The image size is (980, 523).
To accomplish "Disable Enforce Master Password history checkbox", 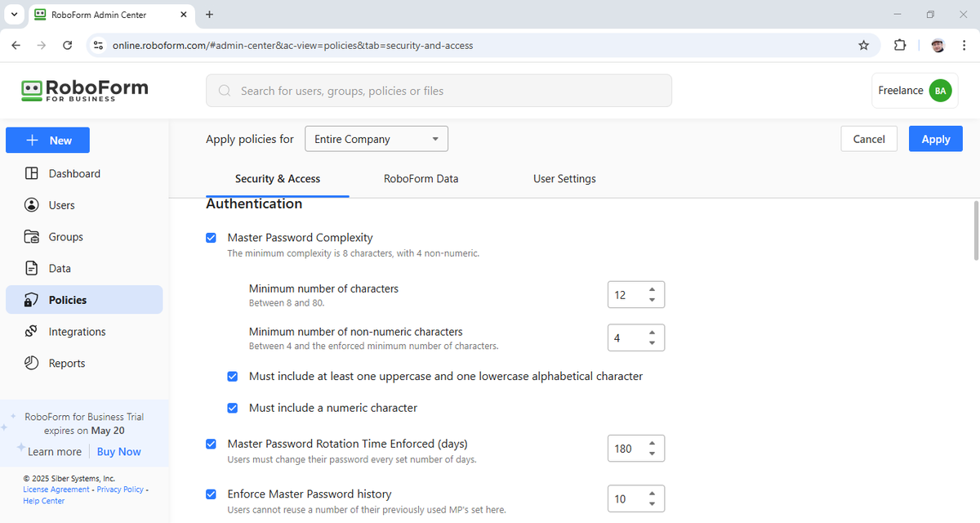I will (x=212, y=494).
